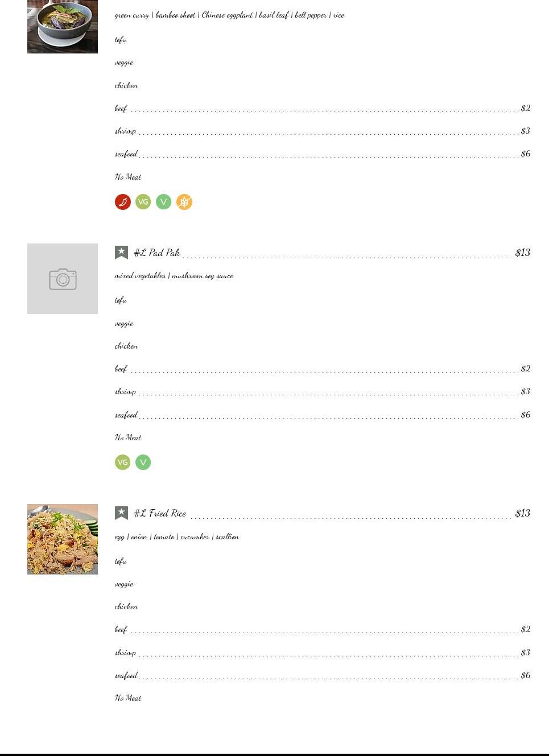The width and height of the screenshot is (549, 756).
Task: Open the green curry dish photo
Action: [x=63, y=27]
